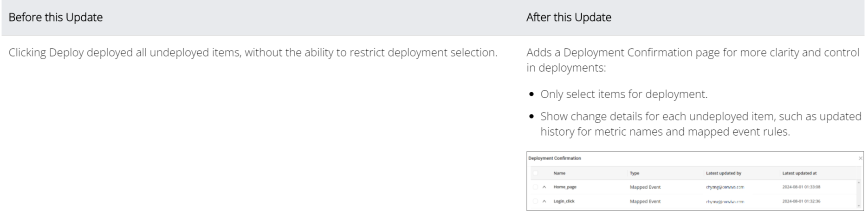
Task: Click the scrollbar down arrow in the table
Action: click(860, 206)
